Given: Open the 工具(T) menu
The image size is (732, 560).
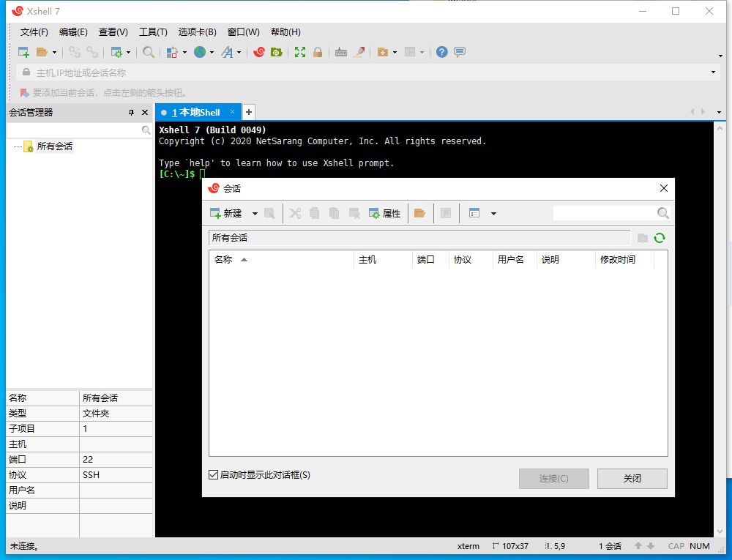Looking at the screenshot, I should (x=153, y=31).
